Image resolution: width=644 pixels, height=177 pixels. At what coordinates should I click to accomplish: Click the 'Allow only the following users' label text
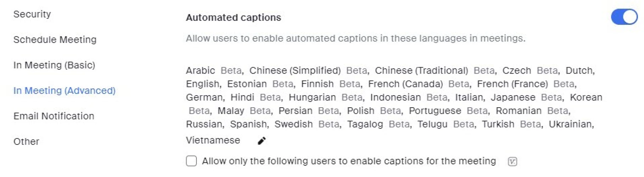point(349,161)
